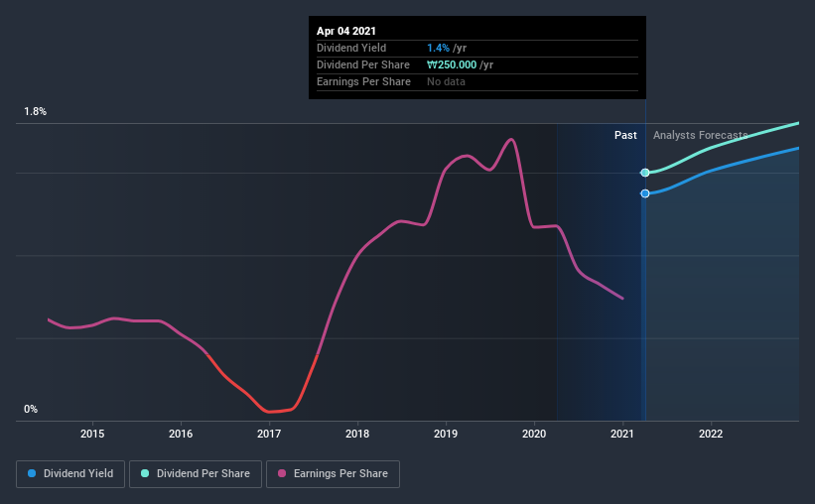Click the ₩250.000 Dividend Per Share value

(x=452, y=64)
